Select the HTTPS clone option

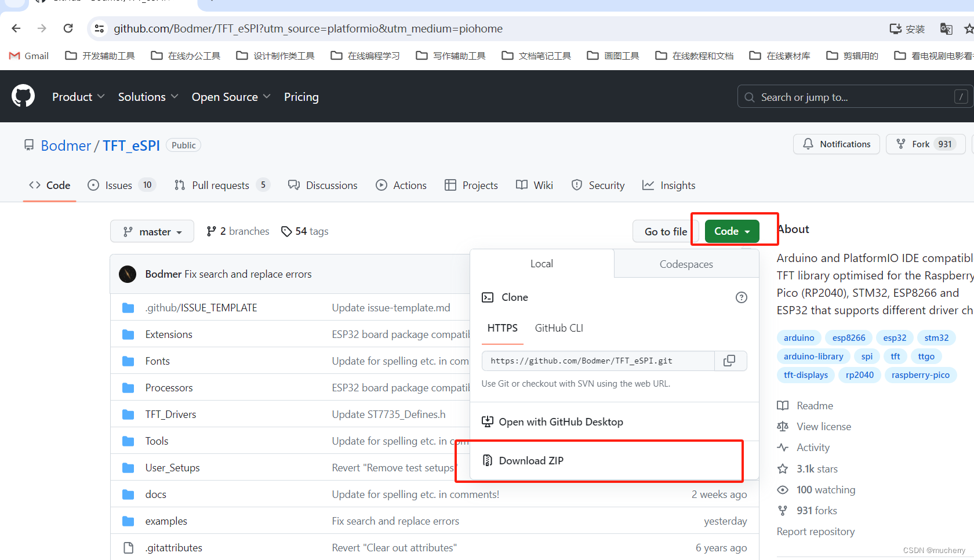coord(503,328)
